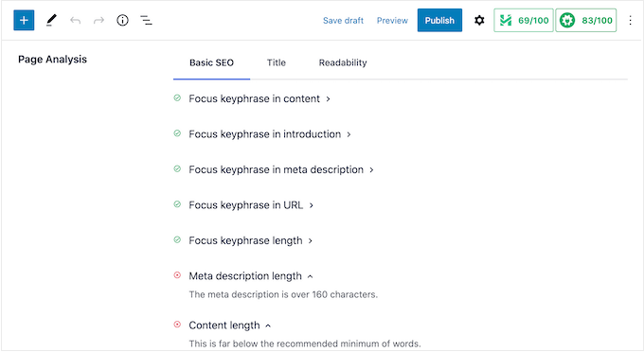Save the post as draft
The image size is (644, 352).
tap(343, 21)
